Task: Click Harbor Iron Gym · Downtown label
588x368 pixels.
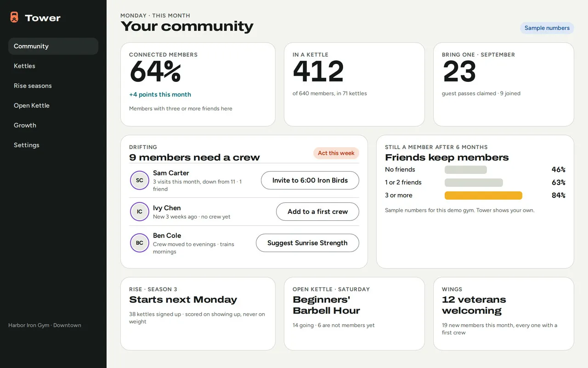Action: (45, 325)
